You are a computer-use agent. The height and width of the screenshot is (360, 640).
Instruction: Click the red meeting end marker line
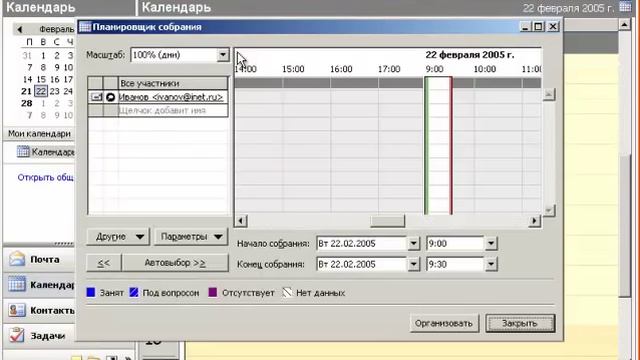451,145
